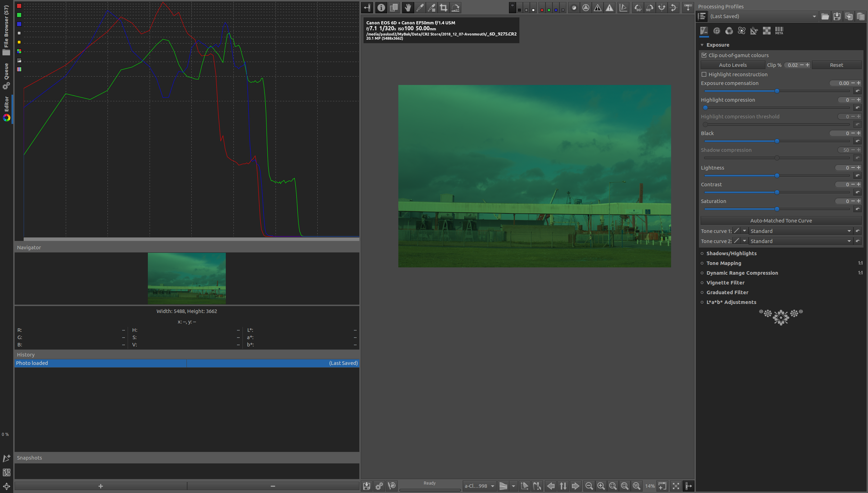Open image in external editor
Viewport: 868px width, 493px height.
[x=392, y=486]
